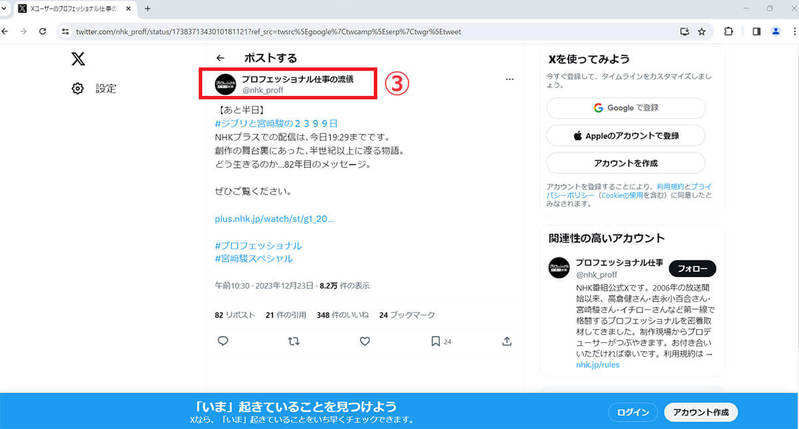Bookmark the post with bookmark icon
Screen dimensions: 799x429
pos(436,341)
